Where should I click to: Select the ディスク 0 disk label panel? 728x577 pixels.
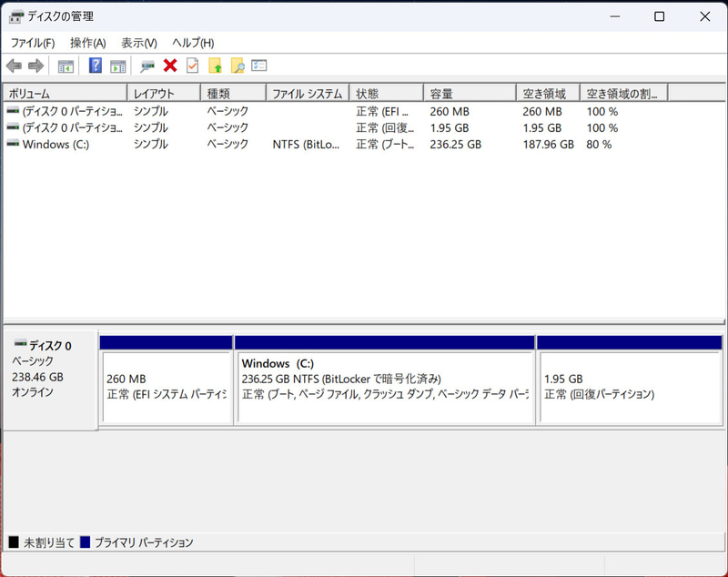(50, 380)
